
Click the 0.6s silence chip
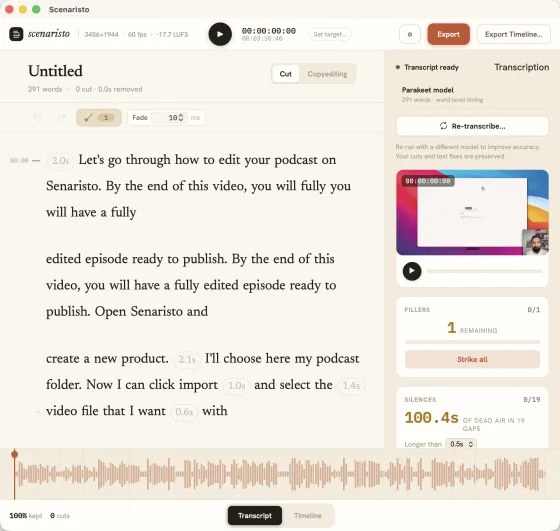pyautogui.click(x=184, y=412)
